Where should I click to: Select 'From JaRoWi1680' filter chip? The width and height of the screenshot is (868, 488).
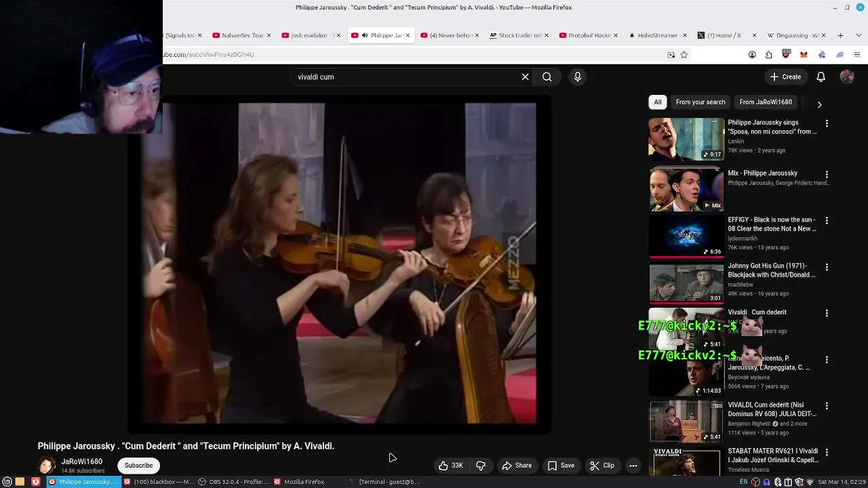766,102
